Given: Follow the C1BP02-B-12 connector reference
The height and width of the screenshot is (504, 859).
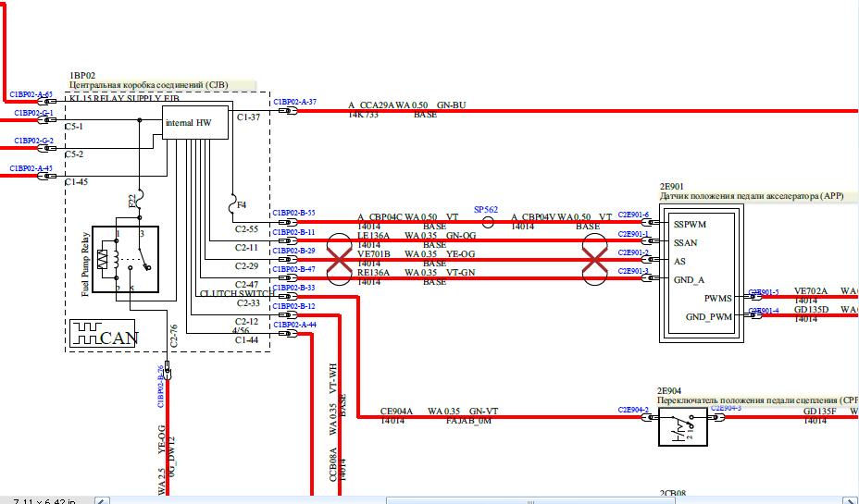Looking at the screenshot, I should coord(294,306).
